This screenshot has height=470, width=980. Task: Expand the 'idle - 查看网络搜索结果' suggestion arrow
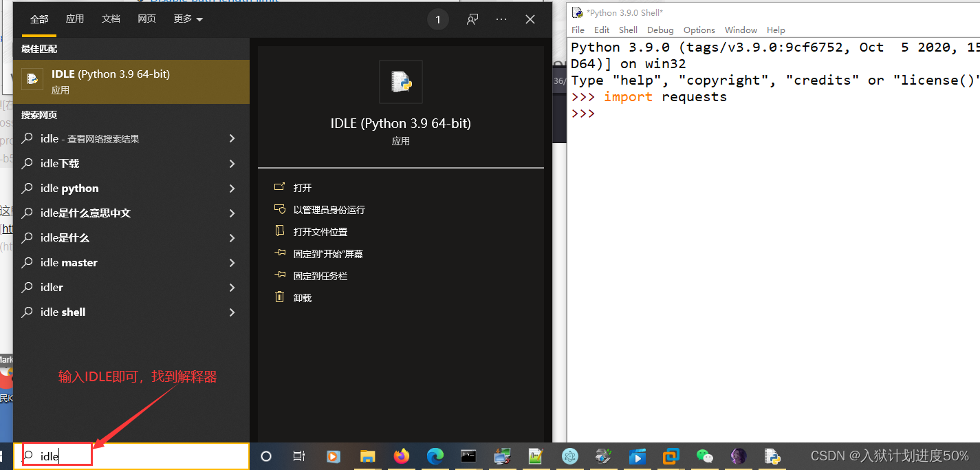232,139
